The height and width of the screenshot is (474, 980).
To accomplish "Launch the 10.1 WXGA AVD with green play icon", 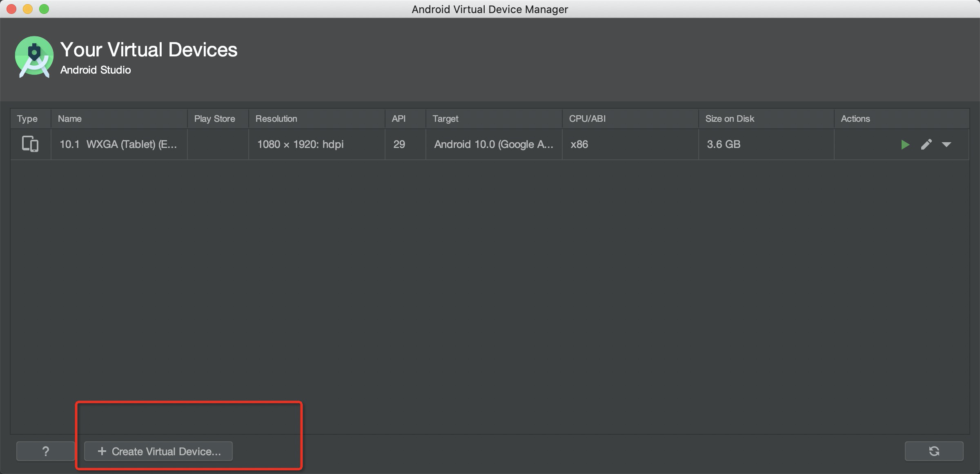I will pyautogui.click(x=905, y=145).
